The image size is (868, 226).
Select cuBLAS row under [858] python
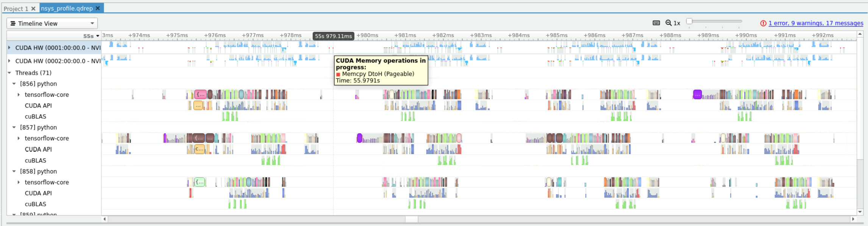(36, 204)
